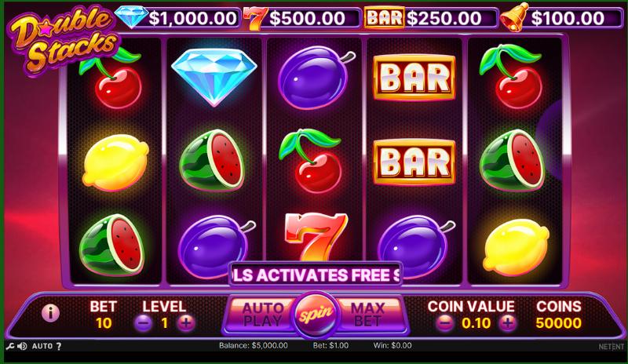This screenshot has height=364, width=628.
Task: Click the red 7 symbol on middle reel
Action: [316, 237]
